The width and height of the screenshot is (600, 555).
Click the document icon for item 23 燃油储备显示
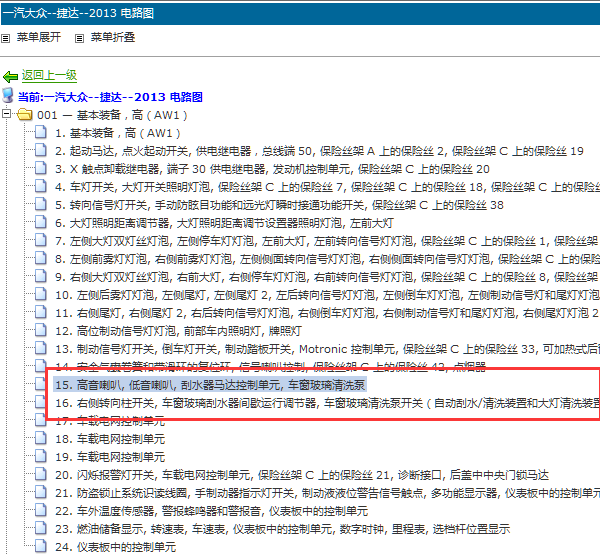click(x=41, y=528)
